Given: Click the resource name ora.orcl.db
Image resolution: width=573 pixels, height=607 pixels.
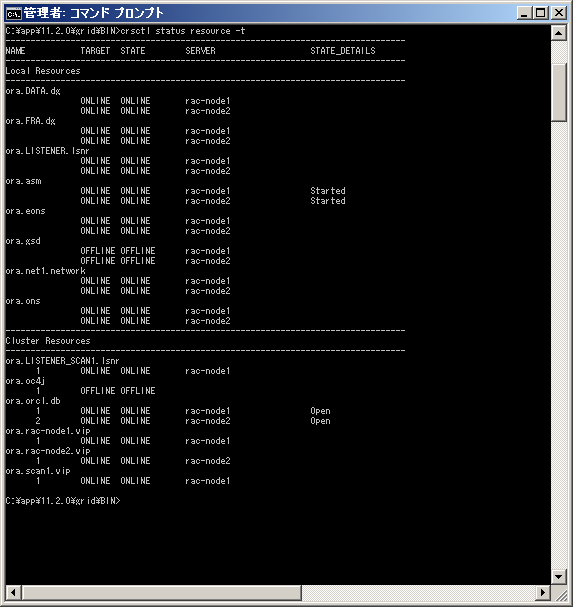Looking at the screenshot, I should [33, 401].
